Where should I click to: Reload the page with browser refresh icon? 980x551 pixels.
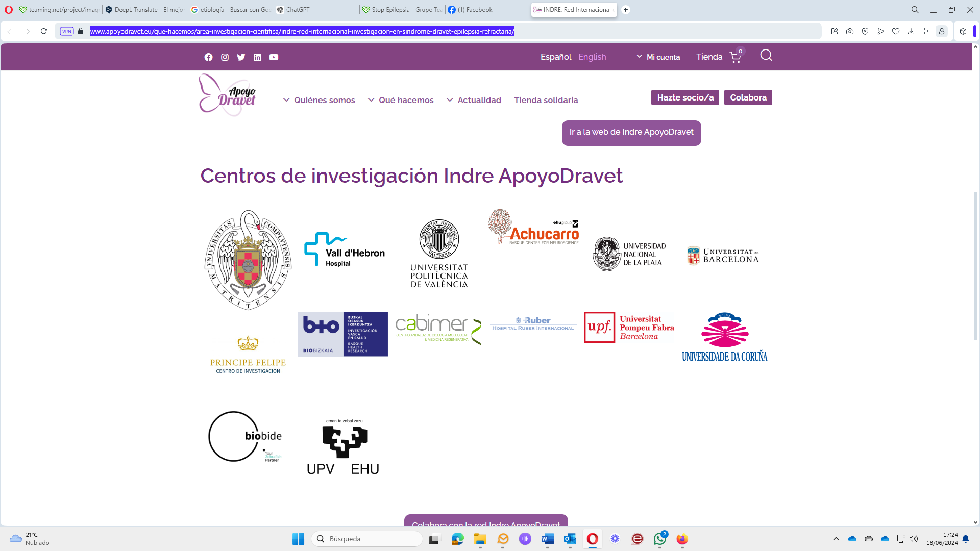pos(44,31)
